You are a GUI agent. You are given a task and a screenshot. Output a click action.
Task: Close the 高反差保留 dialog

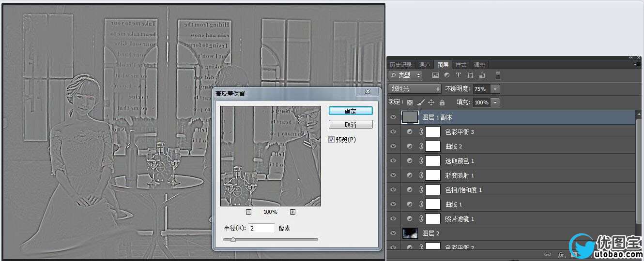click(368, 91)
